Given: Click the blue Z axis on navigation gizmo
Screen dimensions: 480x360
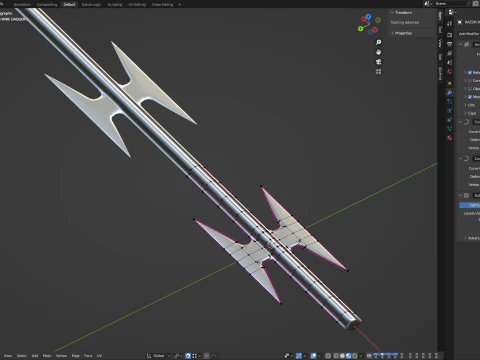Looking at the screenshot, I should (368, 16).
